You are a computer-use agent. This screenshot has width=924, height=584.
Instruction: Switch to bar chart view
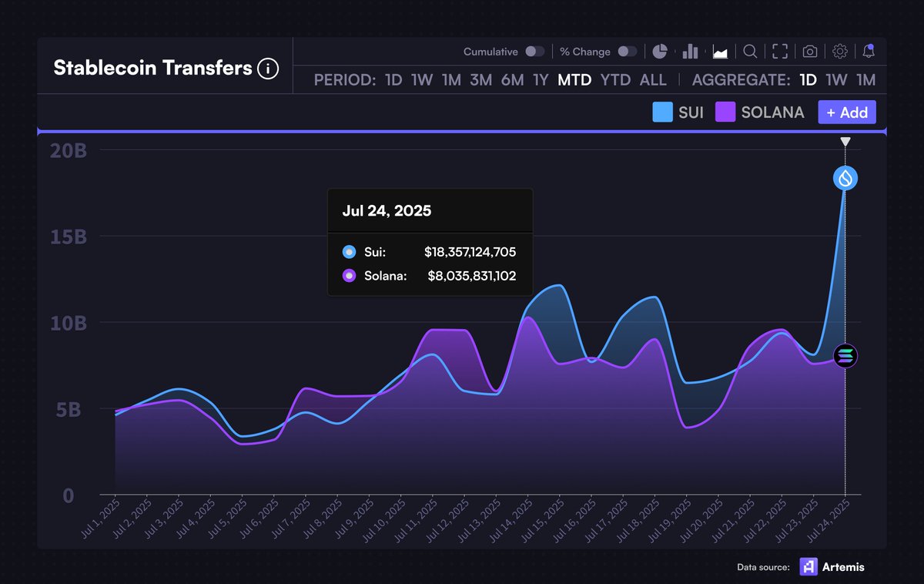tap(690, 52)
